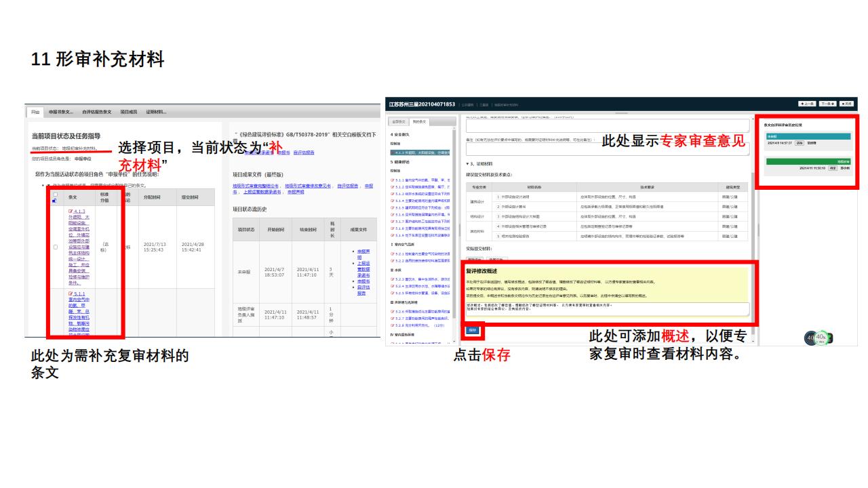Open clause 5.2.1 in sidebar list
Image resolution: width=868 pixels, height=488 pixels.
(420, 254)
